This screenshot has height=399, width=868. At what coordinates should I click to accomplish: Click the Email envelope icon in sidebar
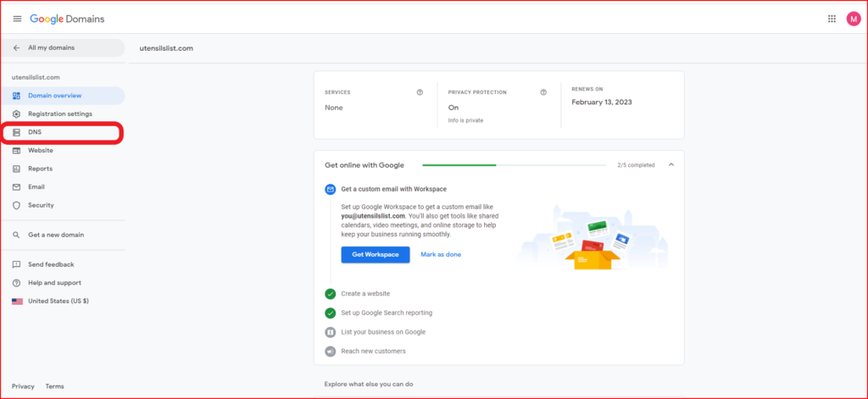point(17,187)
